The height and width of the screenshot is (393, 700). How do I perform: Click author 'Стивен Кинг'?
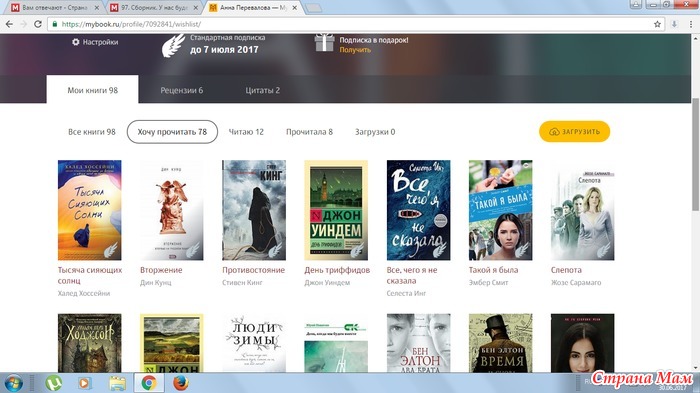(x=242, y=283)
